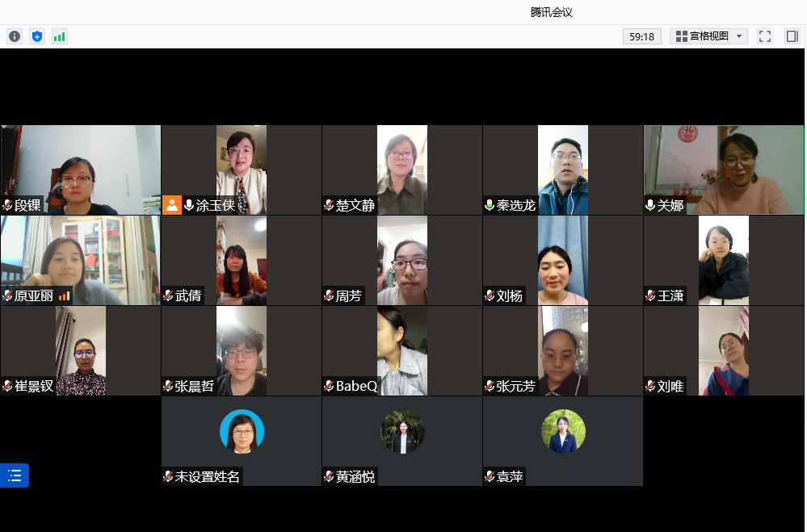Enter fullscreen mode with the expand icon
Viewport: 807px width, 532px height.
[765, 36]
